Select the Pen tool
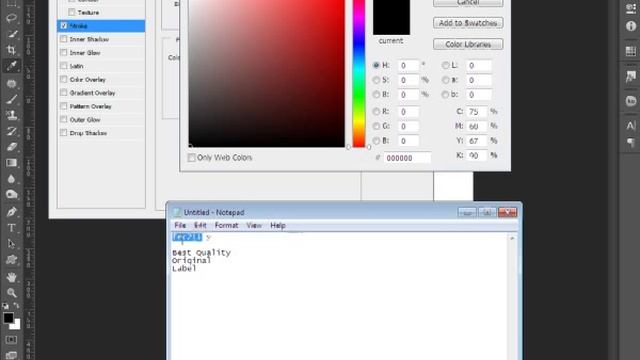The width and height of the screenshot is (640, 360). 11,212
